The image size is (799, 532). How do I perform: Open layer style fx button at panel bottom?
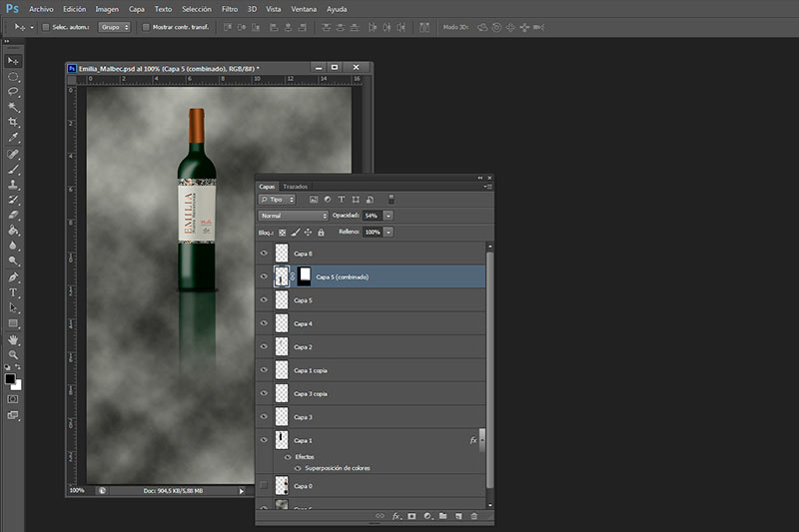(x=397, y=516)
